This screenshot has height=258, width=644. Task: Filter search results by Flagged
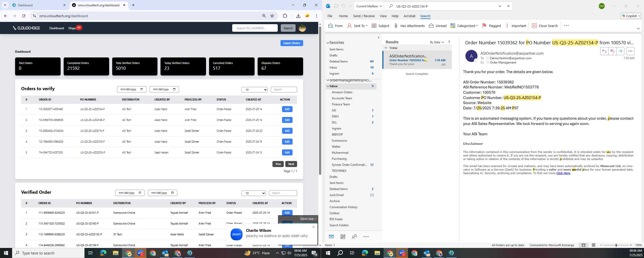click(492, 26)
